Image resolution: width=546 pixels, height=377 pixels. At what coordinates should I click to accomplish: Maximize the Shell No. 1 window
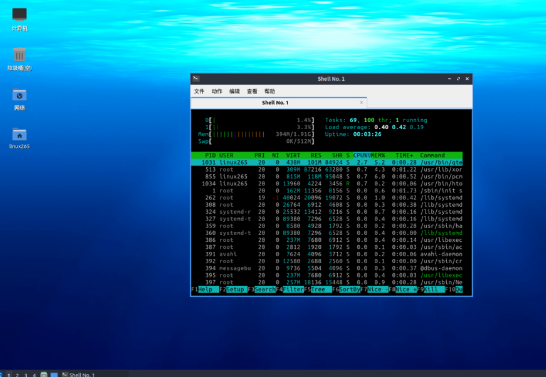[458, 79]
